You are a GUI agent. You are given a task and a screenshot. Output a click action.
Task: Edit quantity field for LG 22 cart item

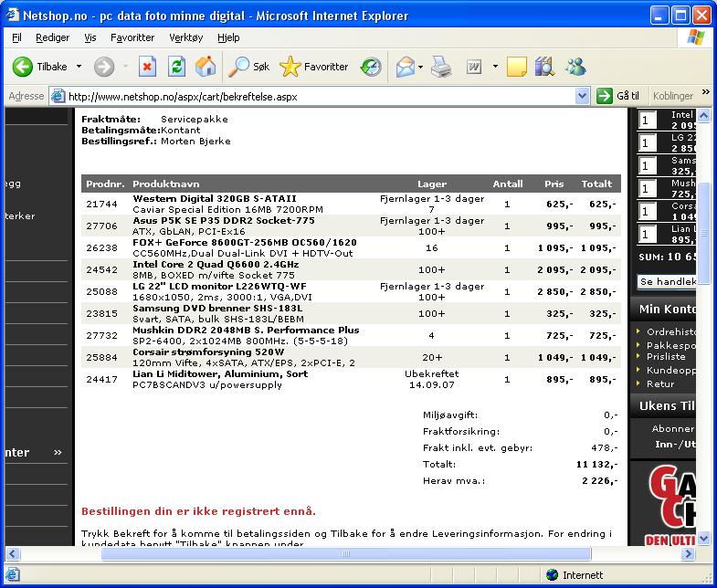(x=647, y=143)
